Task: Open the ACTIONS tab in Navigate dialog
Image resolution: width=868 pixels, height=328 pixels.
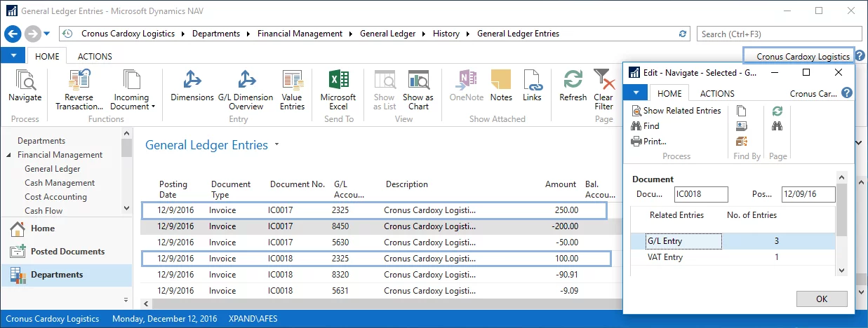Action: [x=717, y=93]
